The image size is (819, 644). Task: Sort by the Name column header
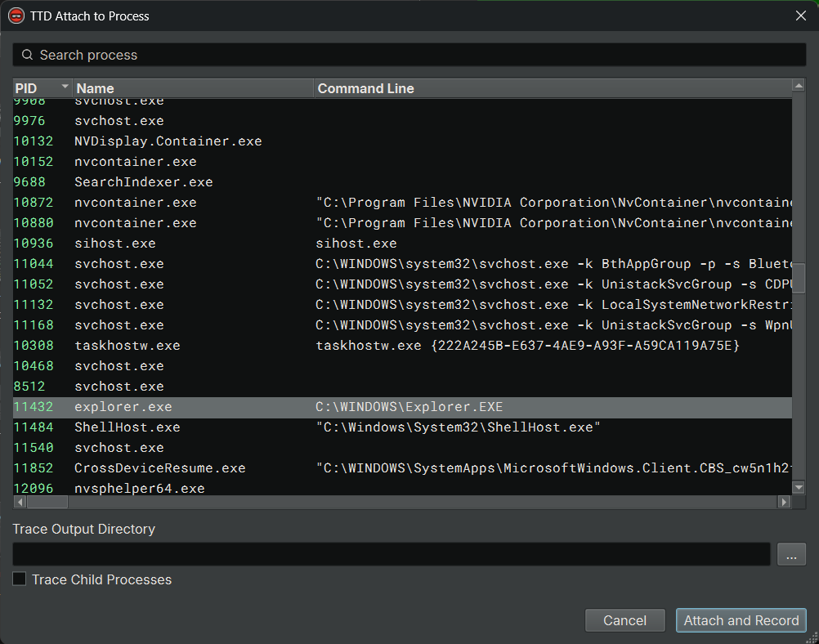click(192, 88)
